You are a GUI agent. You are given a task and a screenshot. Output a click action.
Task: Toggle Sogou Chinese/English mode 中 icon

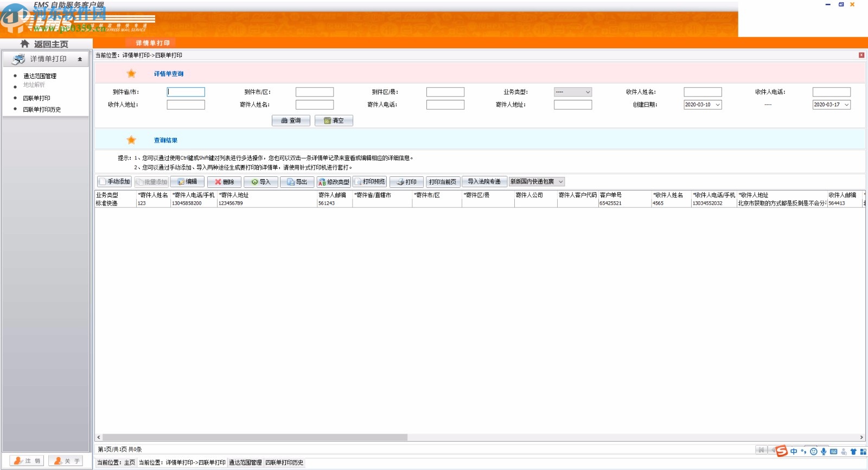[794, 452]
